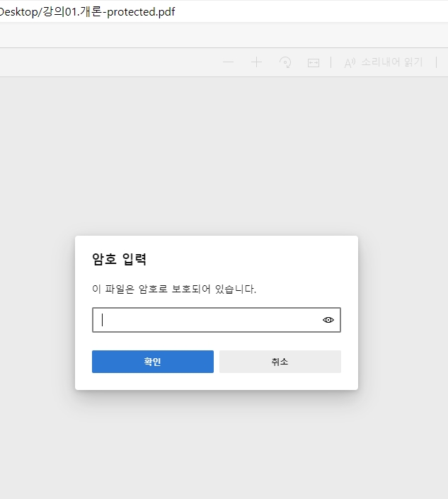Screen dimensions: 448x499
Task: Focus the password input field
Action: (x=217, y=320)
